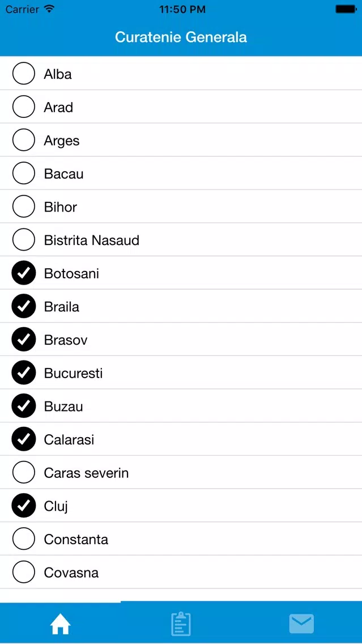This screenshot has height=644, width=362.
Task: Open the clipboard checklist tab
Action: [x=181, y=624]
